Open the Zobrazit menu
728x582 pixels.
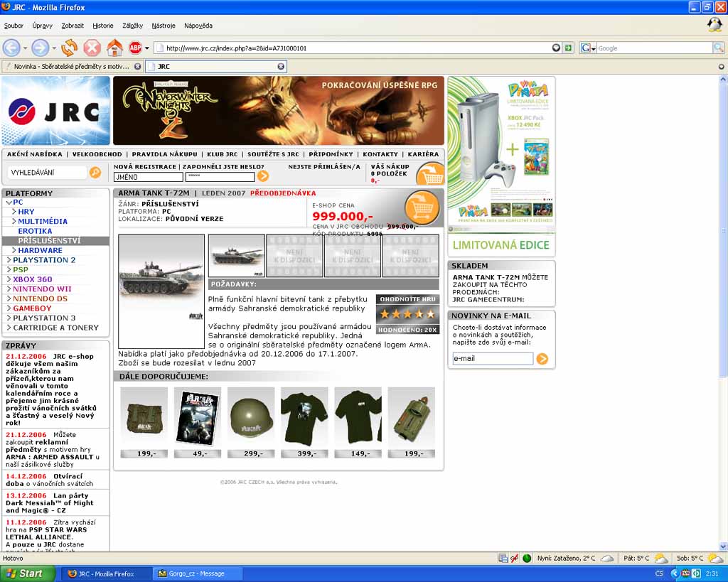pos(73,26)
